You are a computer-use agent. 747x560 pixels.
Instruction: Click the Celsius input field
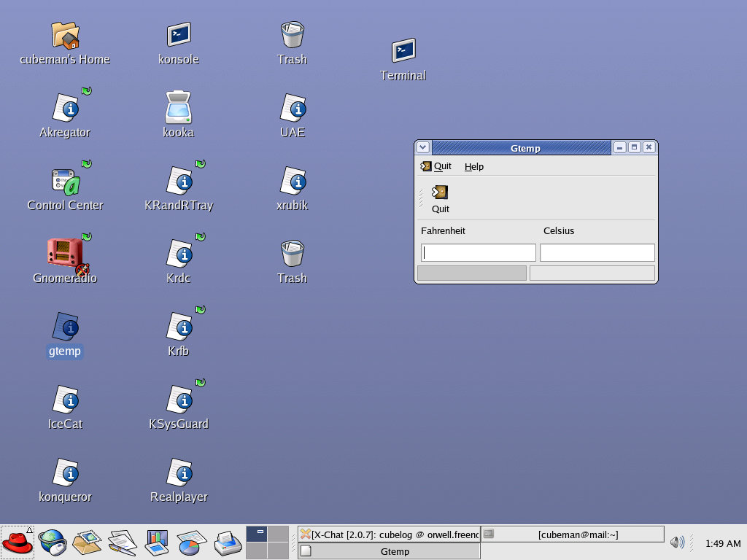(x=597, y=252)
